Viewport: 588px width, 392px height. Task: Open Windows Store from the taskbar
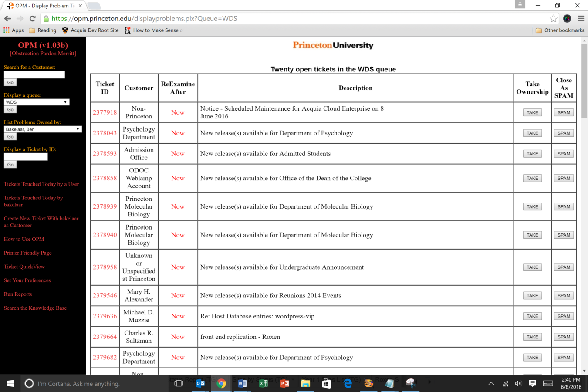pos(326,383)
